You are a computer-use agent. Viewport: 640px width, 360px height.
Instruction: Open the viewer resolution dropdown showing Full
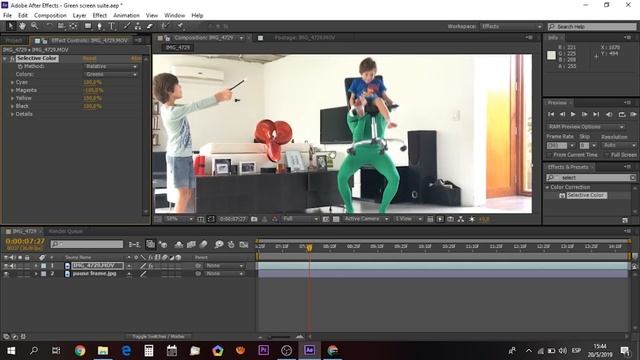300,219
